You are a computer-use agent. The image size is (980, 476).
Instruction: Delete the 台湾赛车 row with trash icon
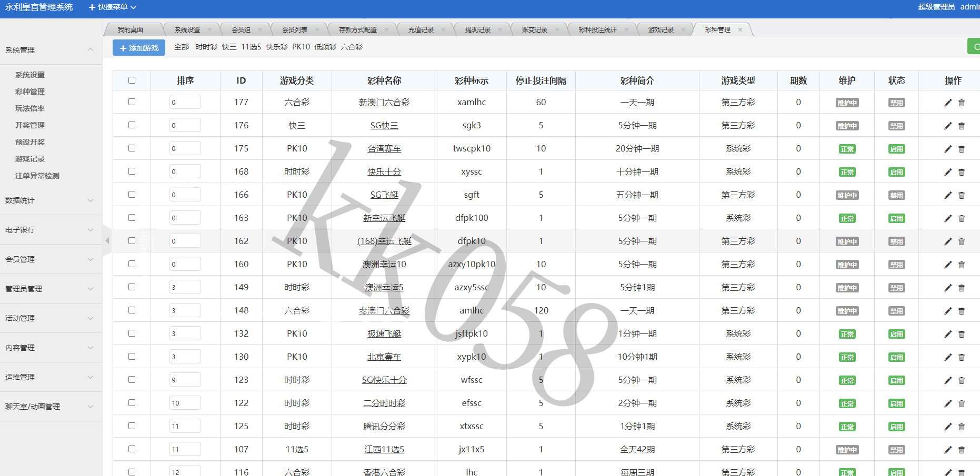point(962,149)
